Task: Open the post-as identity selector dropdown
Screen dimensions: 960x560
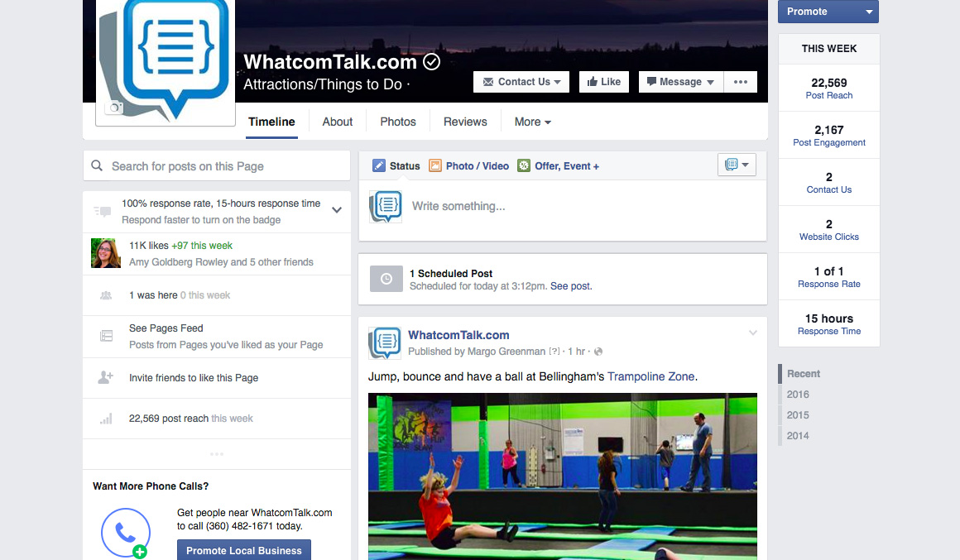Action: (x=737, y=165)
